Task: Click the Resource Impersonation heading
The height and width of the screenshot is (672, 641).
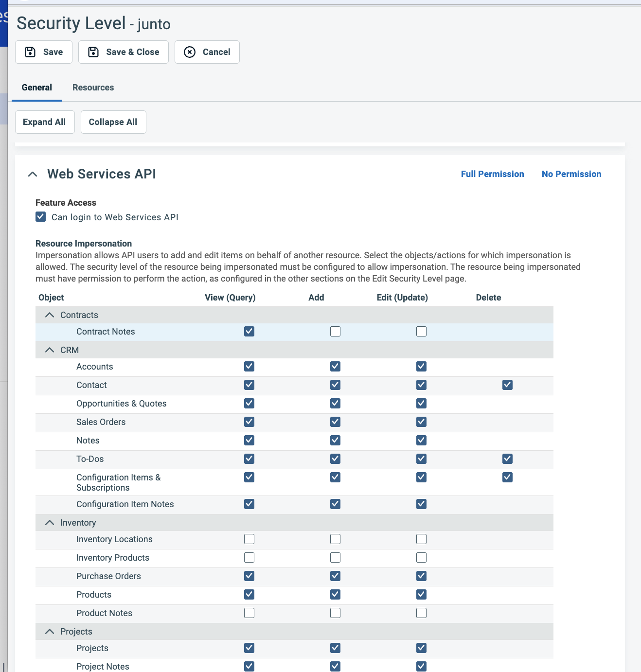Action: [84, 244]
